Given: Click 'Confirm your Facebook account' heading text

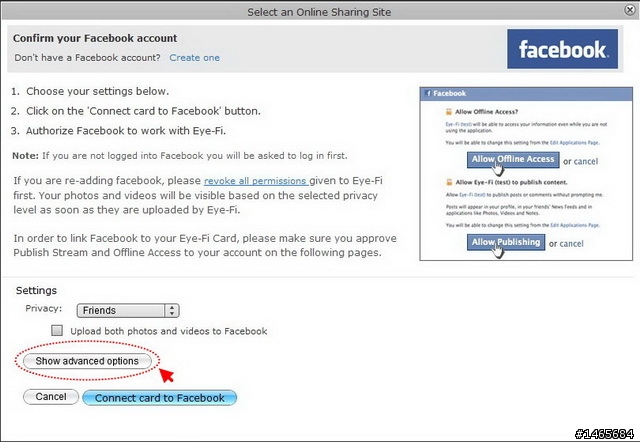Looking at the screenshot, I should pyautogui.click(x=95, y=38).
